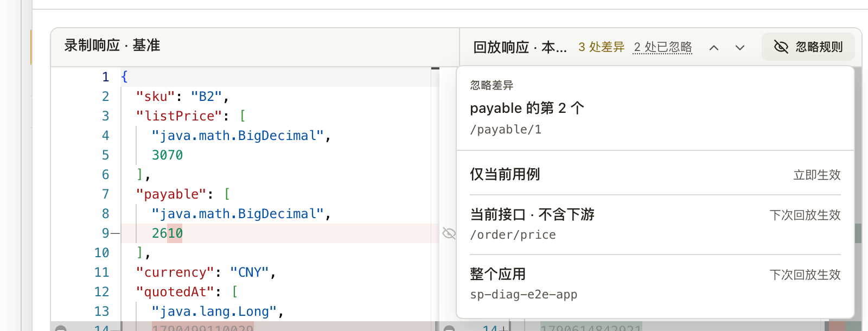This screenshot has height=331, width=868.
Task: Go to next difference with down chevron
Action: pos(740,48)
